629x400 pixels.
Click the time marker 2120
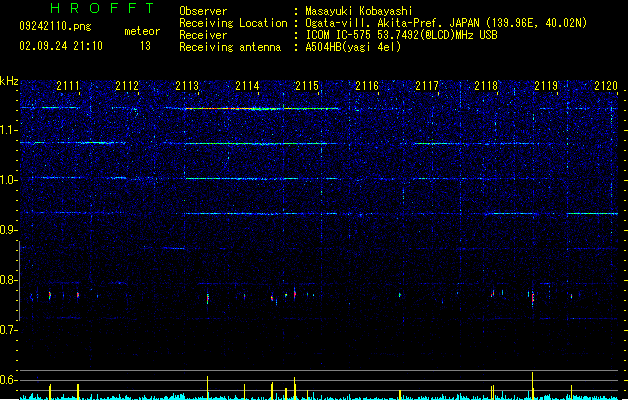606,86
